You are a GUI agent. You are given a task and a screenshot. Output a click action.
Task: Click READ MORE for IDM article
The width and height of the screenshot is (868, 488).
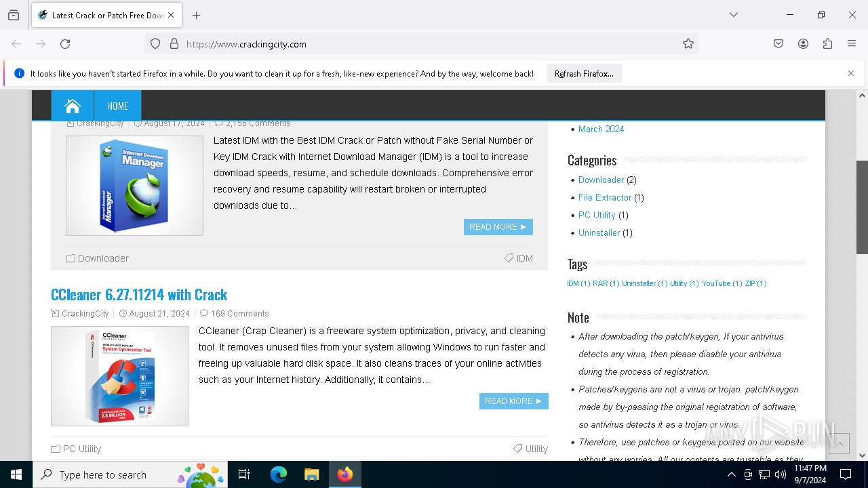pos(498,227)
